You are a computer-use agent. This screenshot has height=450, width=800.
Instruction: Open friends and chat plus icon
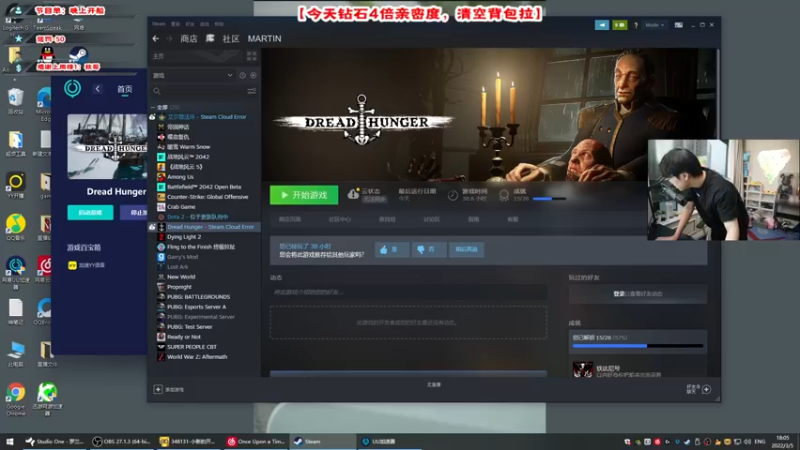pos(707,390)
